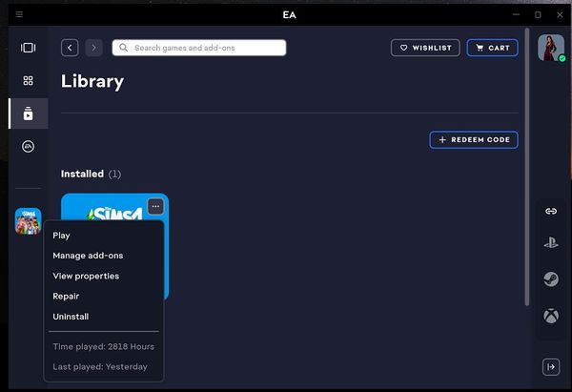Open the profile avatar
The width and height of the screenshot is (572, 392).
[551, 48]
